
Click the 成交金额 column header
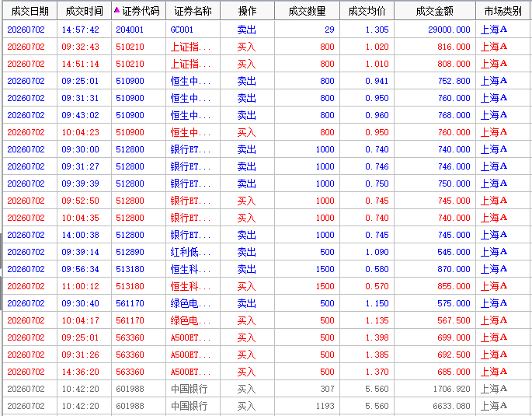click(x=435, y=11)
